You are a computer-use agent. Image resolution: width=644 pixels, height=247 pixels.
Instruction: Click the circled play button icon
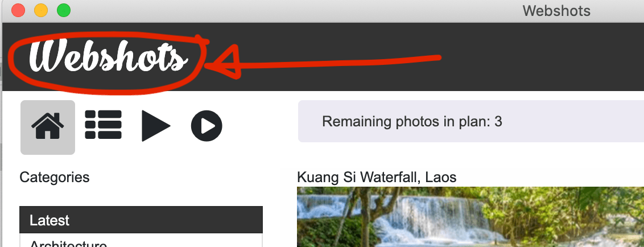207,126
